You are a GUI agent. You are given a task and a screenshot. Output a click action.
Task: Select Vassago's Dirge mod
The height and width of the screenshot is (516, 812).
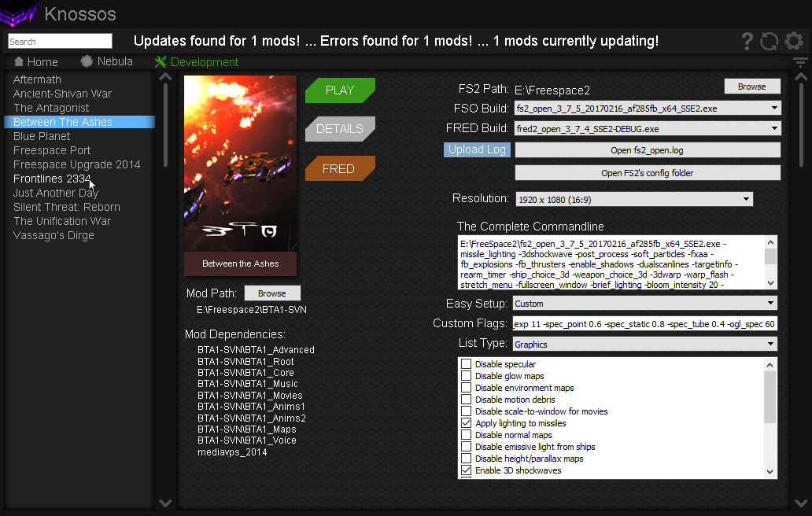point(54,235)
